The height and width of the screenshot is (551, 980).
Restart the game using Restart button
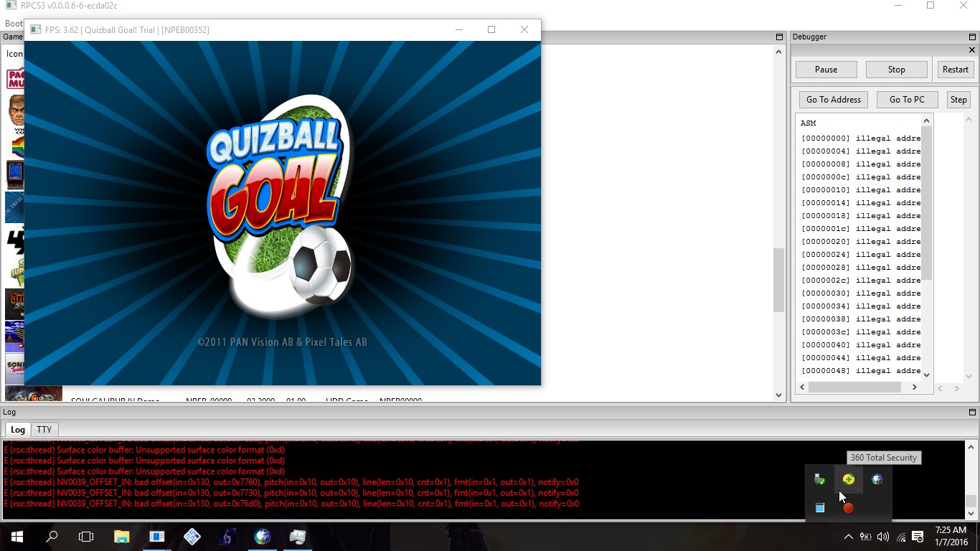tap(955, 70)
